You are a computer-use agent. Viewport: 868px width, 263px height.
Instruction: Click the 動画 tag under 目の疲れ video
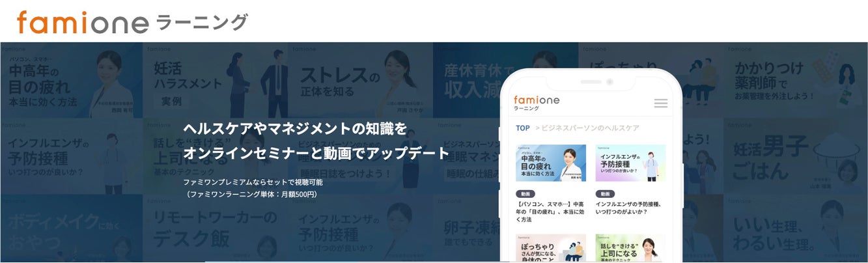point(525,194)
